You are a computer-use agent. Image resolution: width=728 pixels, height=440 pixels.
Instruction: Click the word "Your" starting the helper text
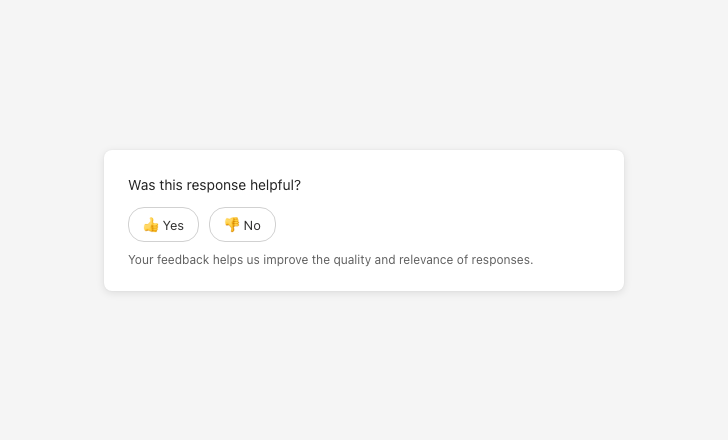tap(141, 260)
